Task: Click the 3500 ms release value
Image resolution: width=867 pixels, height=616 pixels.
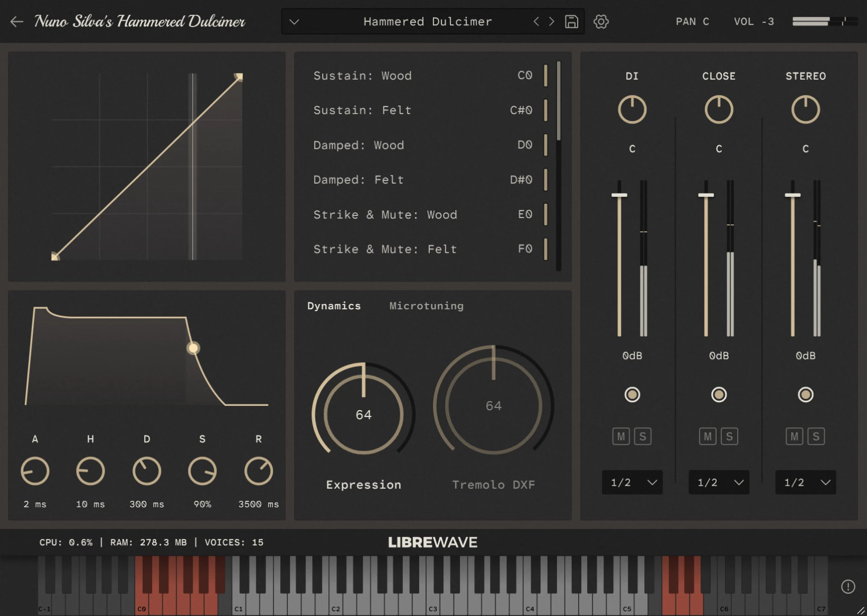Action: (259, 505)
